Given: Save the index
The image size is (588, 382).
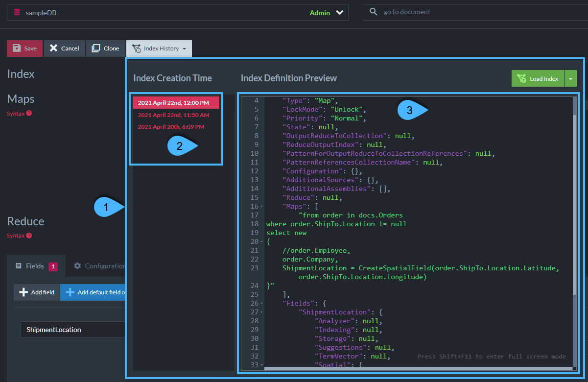Looking at the screenshot, I should pos(25,48).
